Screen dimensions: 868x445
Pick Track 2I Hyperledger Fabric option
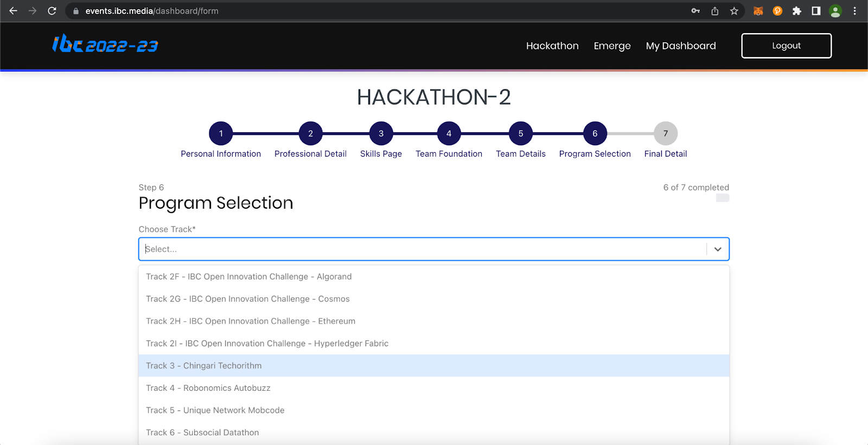pos(434,343)
